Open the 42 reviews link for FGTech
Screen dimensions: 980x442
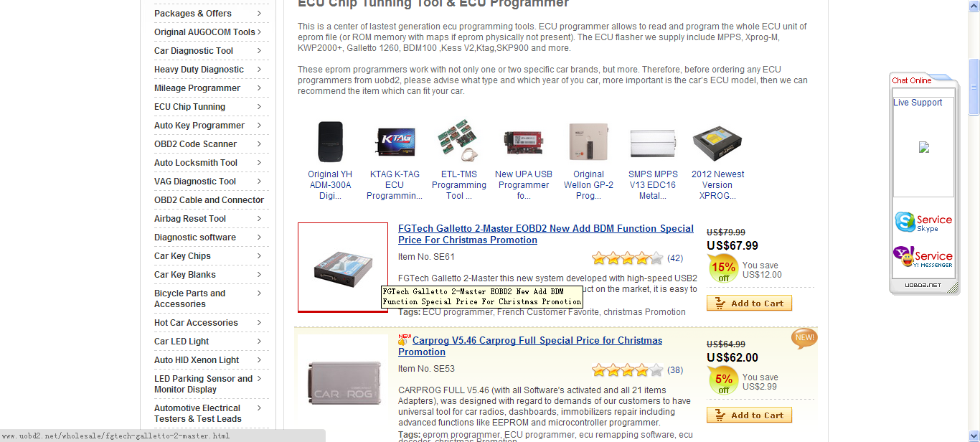pos(675,258)
